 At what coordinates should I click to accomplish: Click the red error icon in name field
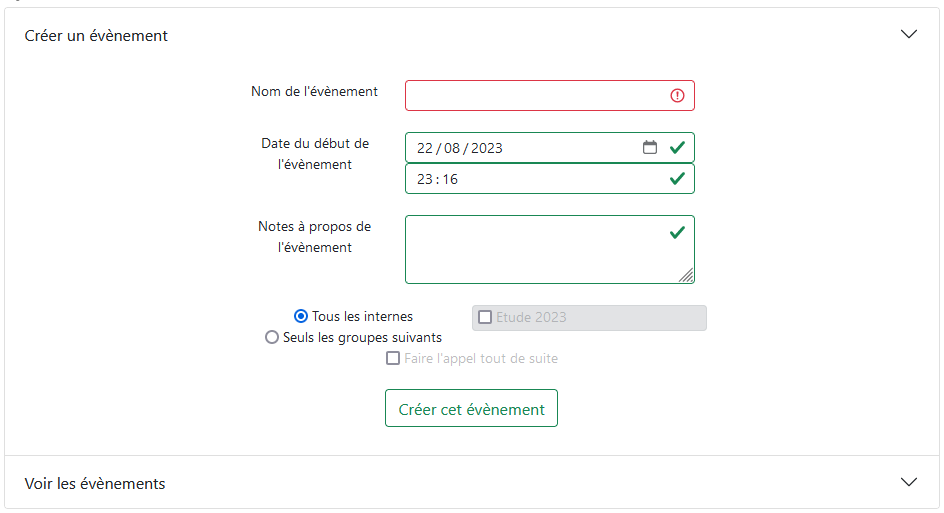[677, 96]
